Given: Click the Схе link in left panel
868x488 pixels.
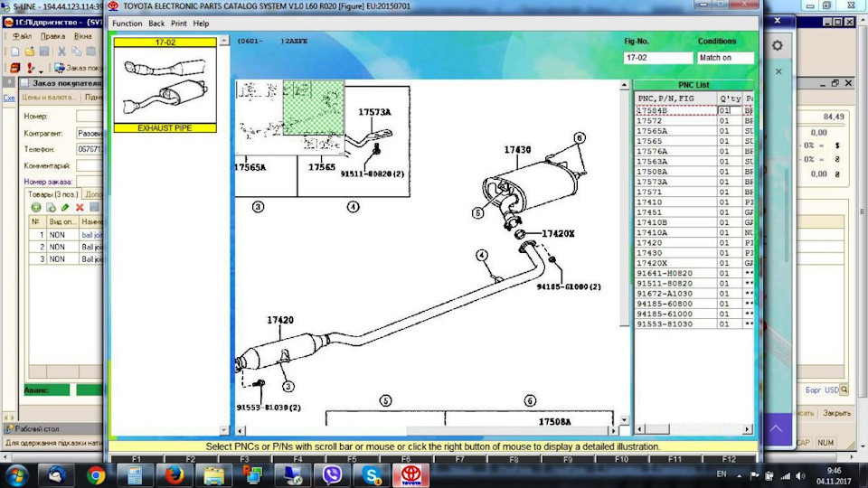Looking at the screenshot, I should point(9,98).
